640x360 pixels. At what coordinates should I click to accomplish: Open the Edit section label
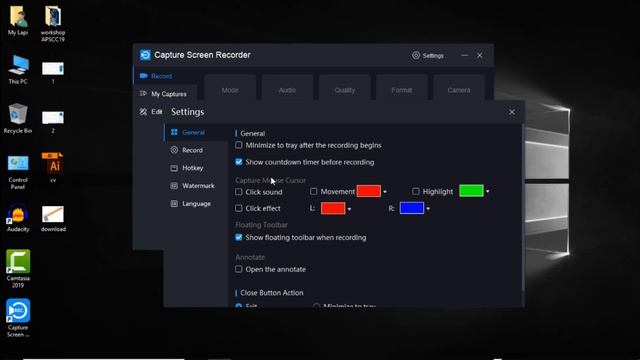click(157, 111)
